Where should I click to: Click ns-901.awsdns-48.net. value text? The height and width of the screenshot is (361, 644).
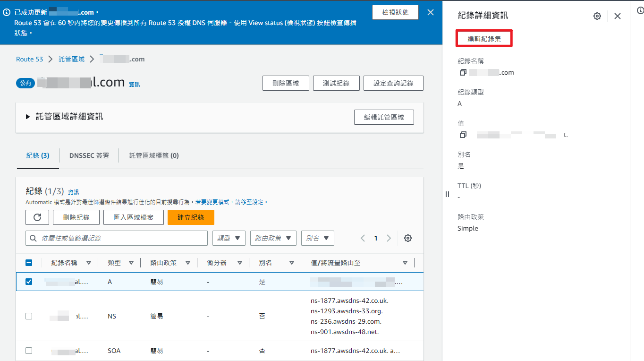pyautogui.click(x=345, y=332)
